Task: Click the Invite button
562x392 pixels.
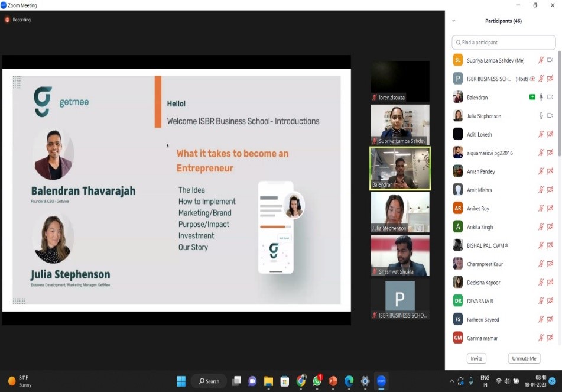Action: point(476,358)
